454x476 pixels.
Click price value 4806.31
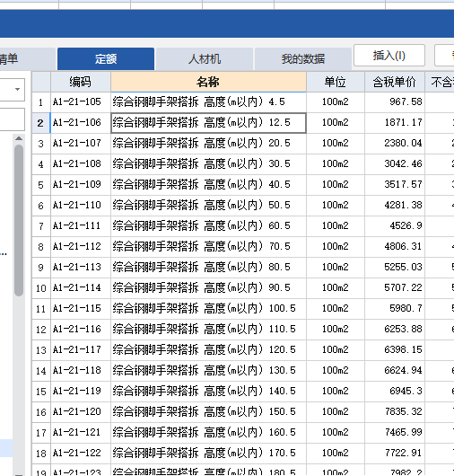tap(404, 246)
